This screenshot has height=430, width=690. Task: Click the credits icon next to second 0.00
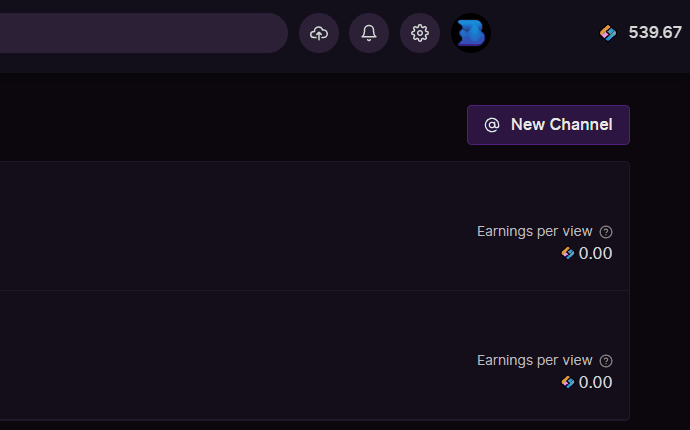568,382
